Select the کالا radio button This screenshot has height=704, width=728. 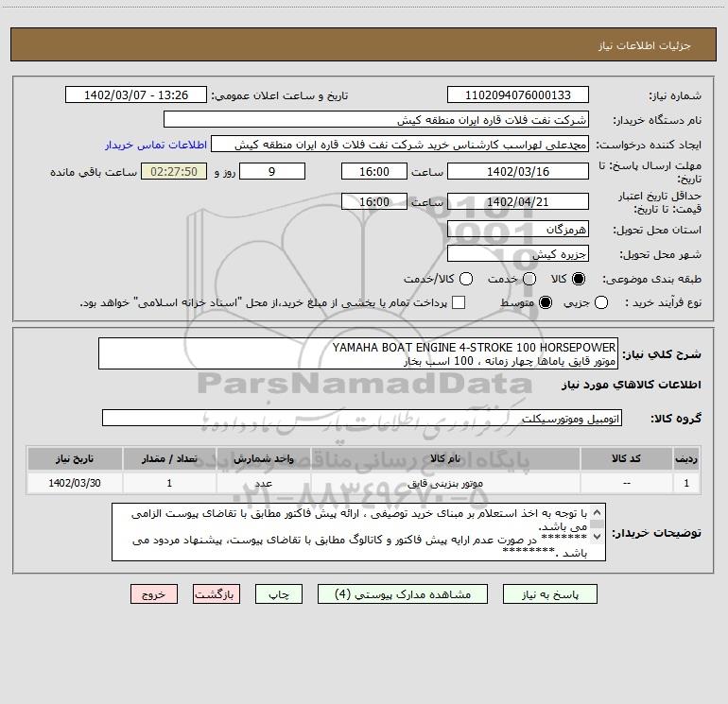click(x=579, y=279)
